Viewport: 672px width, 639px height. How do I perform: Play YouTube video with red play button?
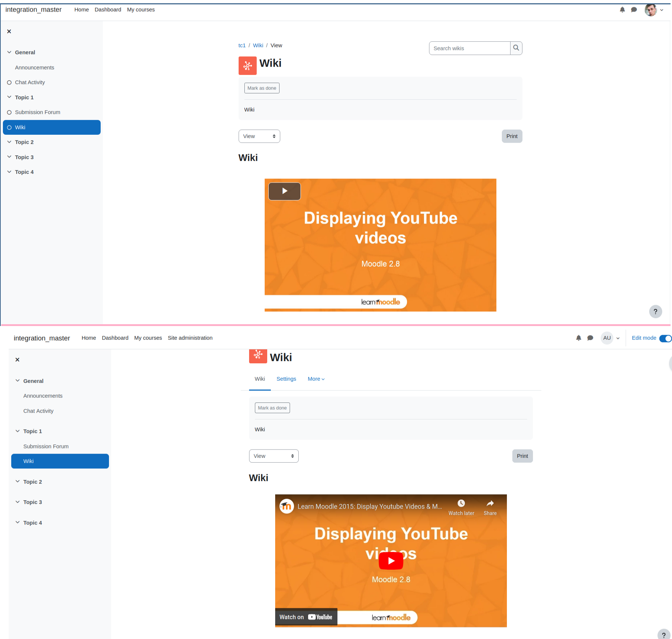[x=391, y=561]
